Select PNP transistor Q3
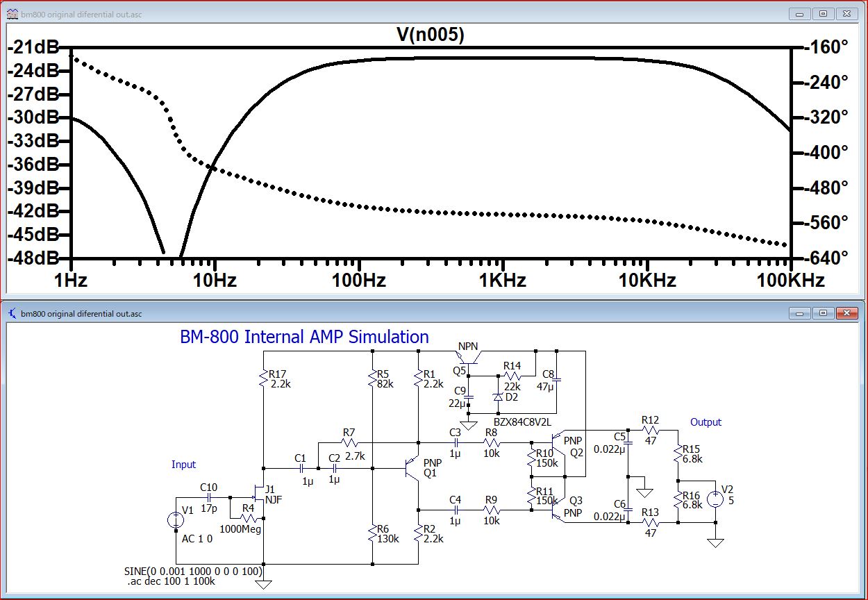868x600 pixels. [x=558, y=511]
